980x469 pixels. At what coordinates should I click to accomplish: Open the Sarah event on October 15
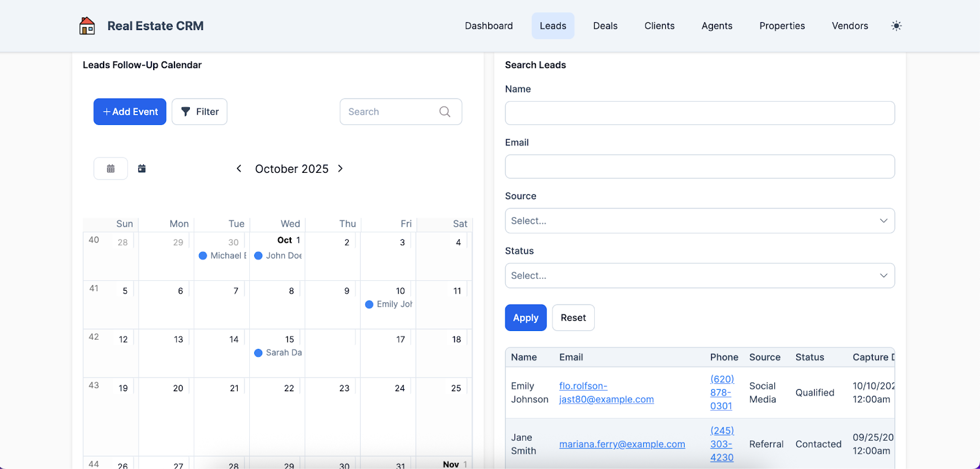(x=278, y=353)
